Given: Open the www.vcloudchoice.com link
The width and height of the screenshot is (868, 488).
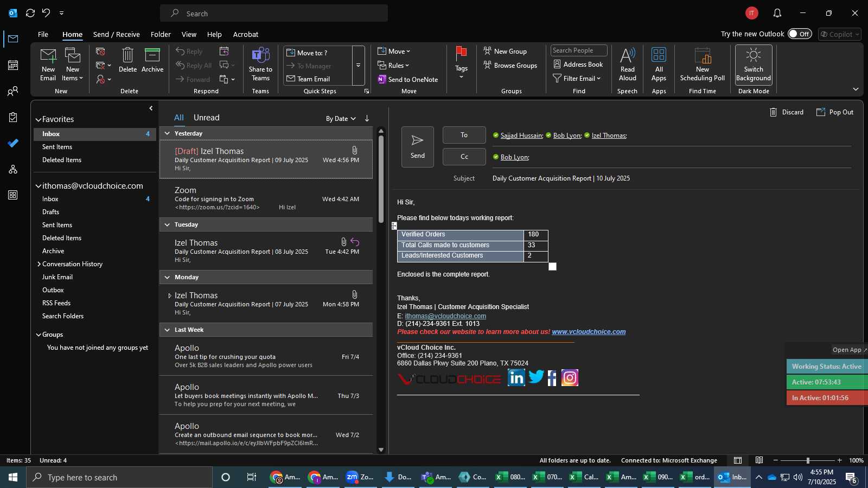Looking at the screenshot, I should click(x=589, y=332).
